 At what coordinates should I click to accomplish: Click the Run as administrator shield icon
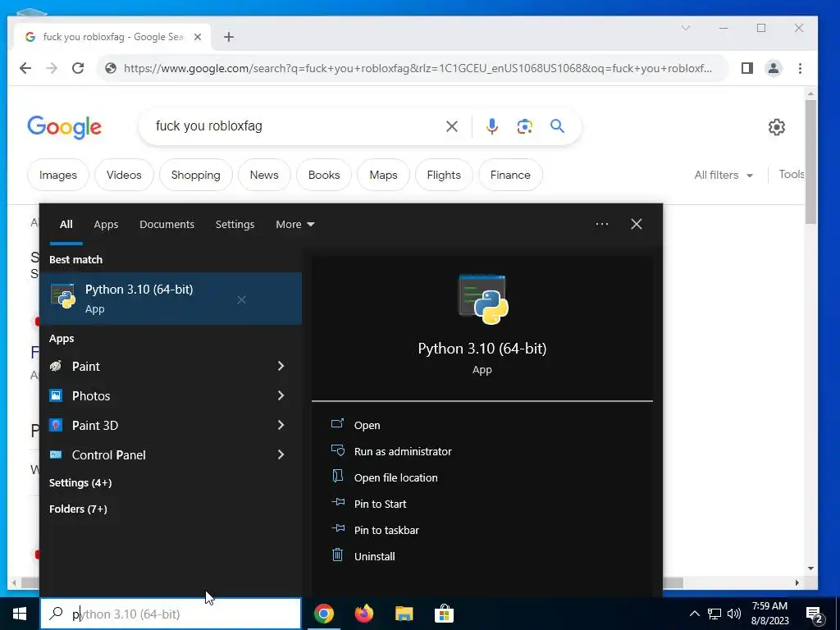click(337, 450)
